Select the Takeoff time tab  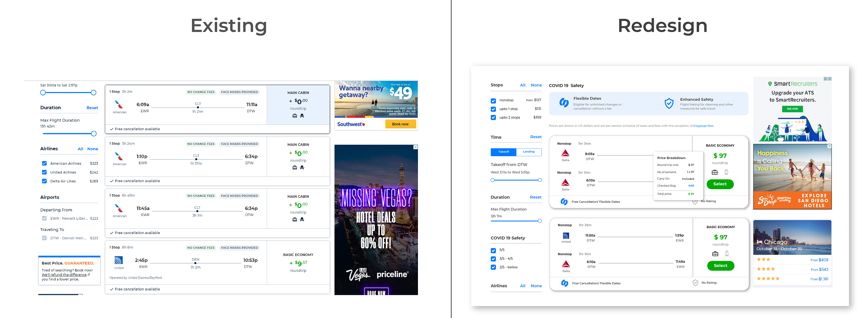(503, 152)
